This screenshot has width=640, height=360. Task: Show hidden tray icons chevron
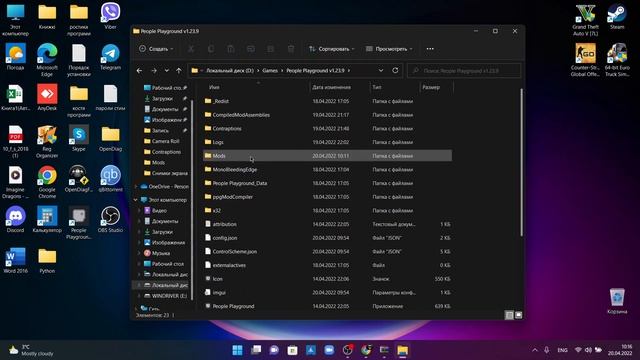tap(535, 350)
